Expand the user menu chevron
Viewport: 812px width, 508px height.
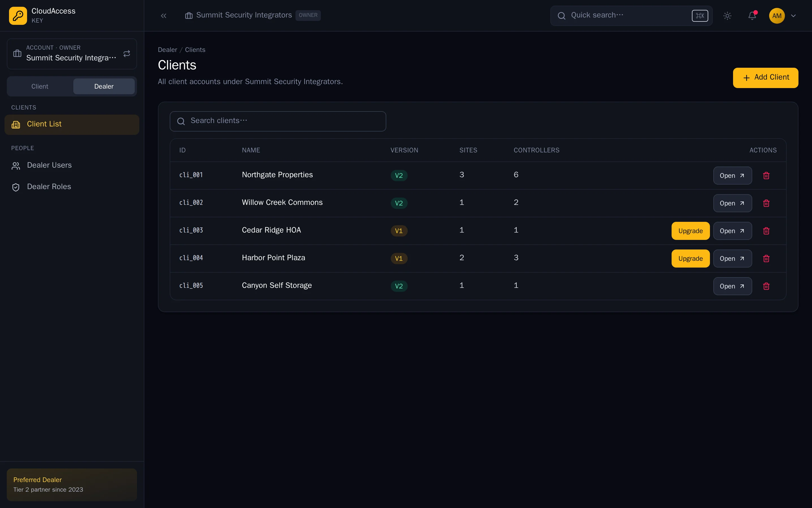(x=793, y=16)
